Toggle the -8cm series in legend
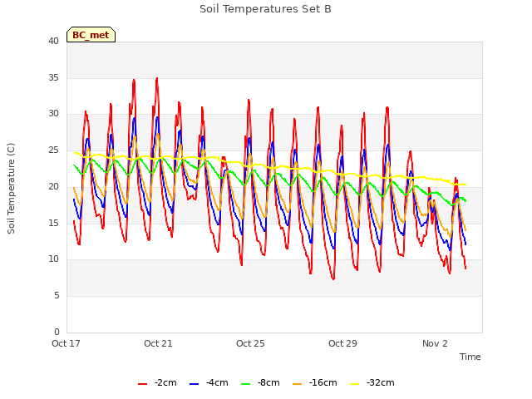 tap(260, 382)
